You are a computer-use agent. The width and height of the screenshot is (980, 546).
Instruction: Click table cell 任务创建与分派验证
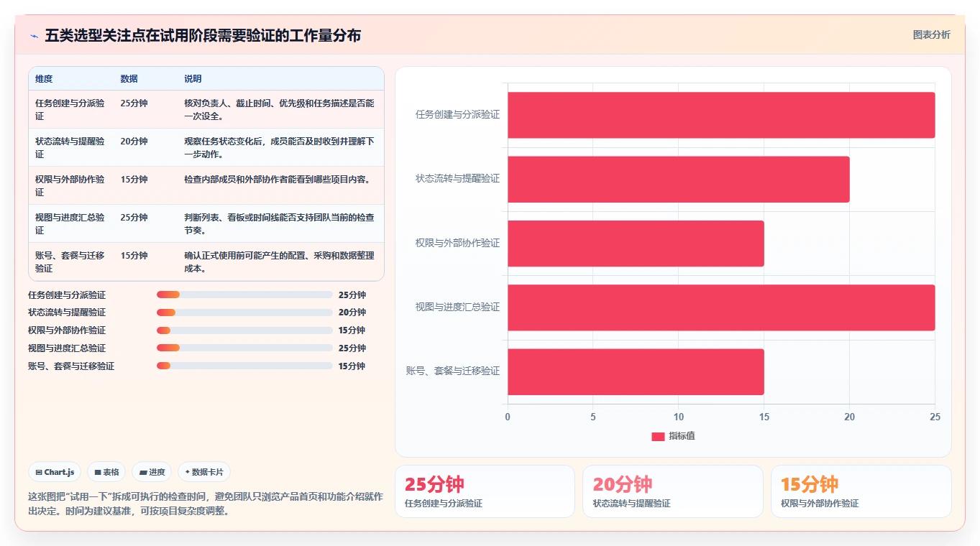point(70,109)
